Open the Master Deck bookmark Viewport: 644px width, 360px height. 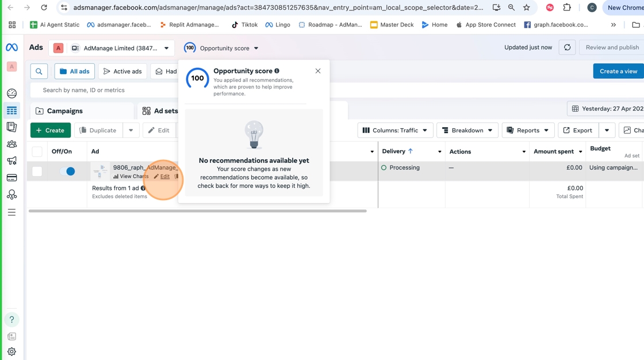click(392, 25)
